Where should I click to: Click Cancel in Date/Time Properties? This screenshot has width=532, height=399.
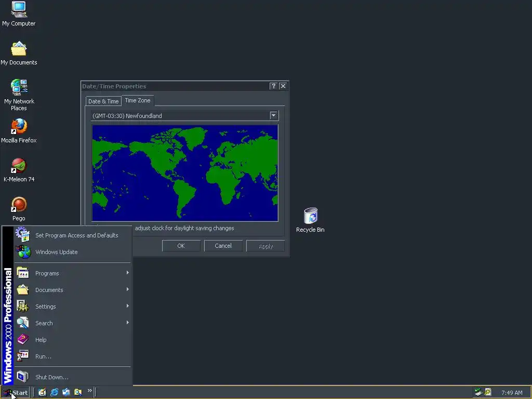[223, 246]
